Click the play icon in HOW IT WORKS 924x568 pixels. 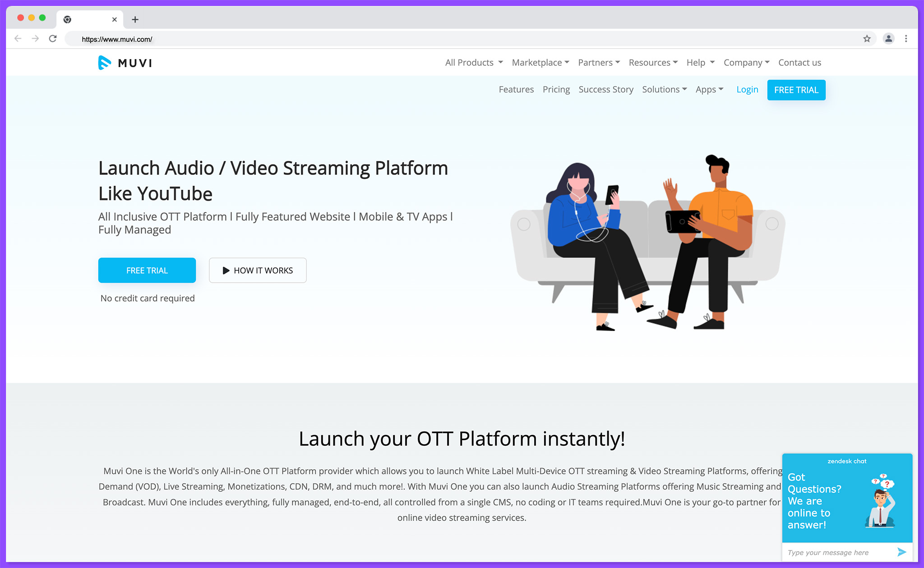(226, 270)
